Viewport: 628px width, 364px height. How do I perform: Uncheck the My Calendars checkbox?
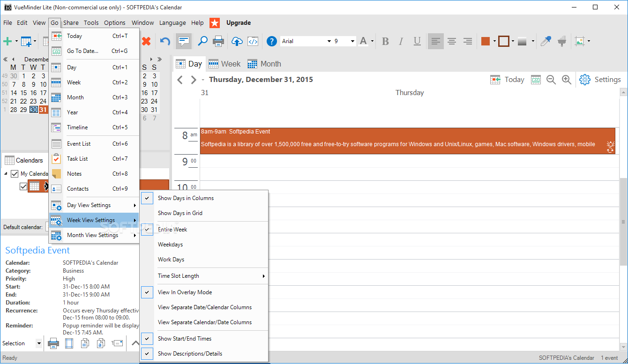[15, 174]
